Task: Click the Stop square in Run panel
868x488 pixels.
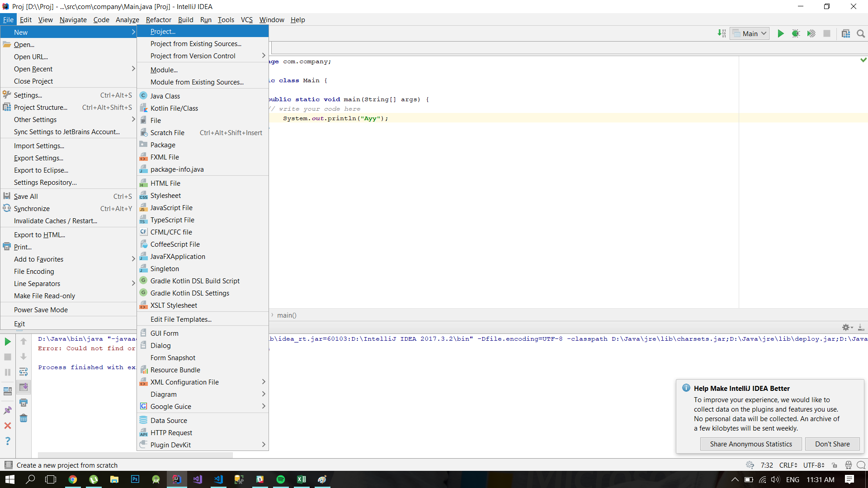Action: 8,357
